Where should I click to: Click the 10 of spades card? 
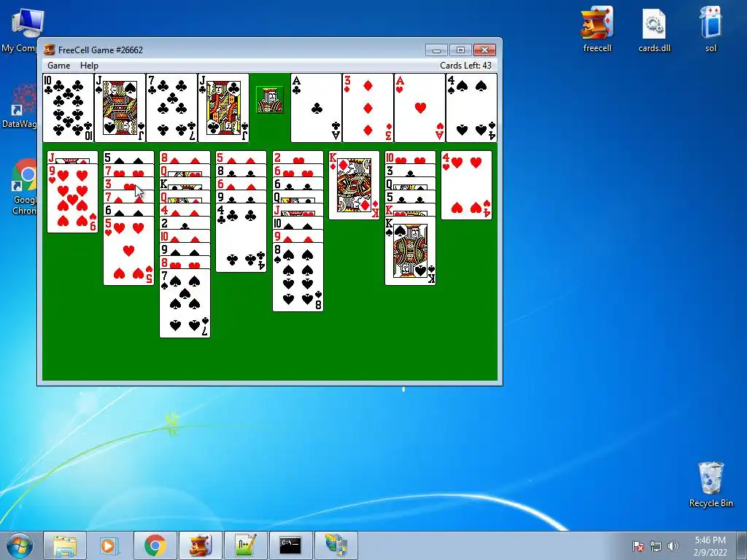pyautogui.click(x=298, y=223)
